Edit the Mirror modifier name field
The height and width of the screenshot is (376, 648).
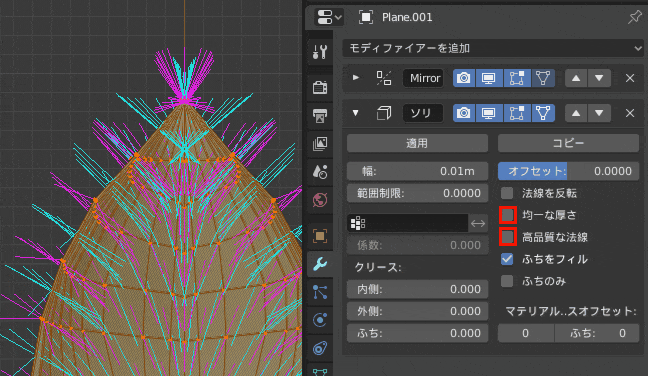tap(424, 78)
